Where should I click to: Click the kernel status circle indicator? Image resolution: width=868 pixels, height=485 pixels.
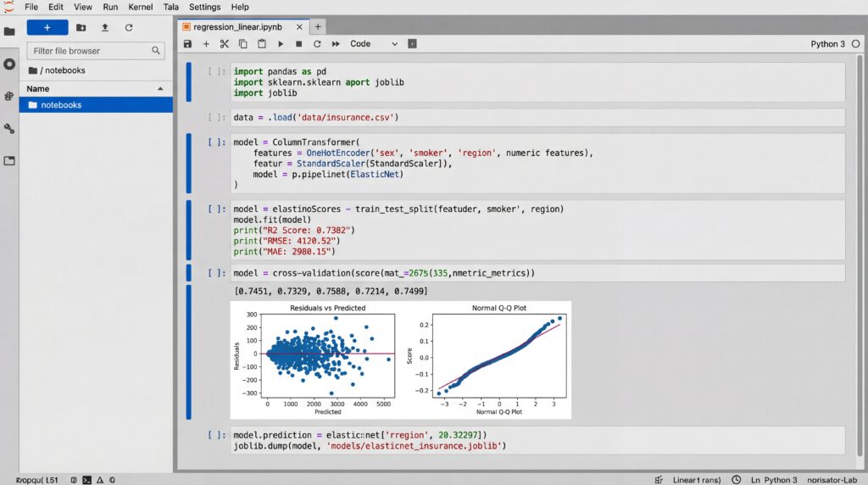click(856, 44)
